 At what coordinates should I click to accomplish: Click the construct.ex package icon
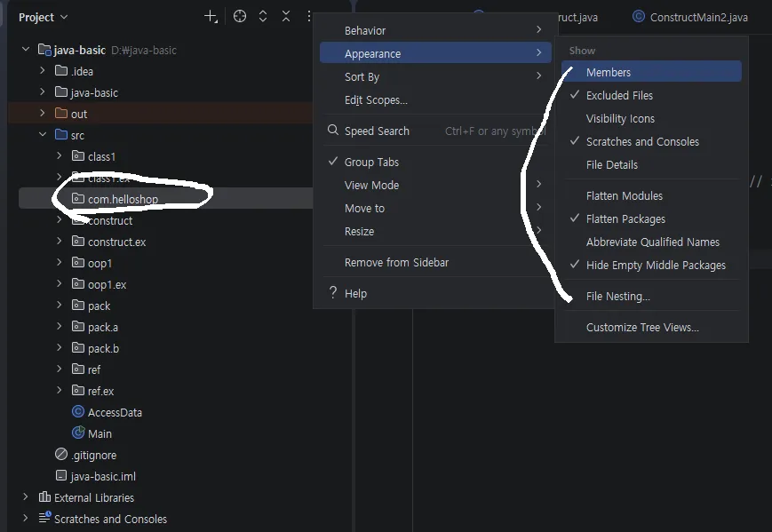tap(78, 242)
